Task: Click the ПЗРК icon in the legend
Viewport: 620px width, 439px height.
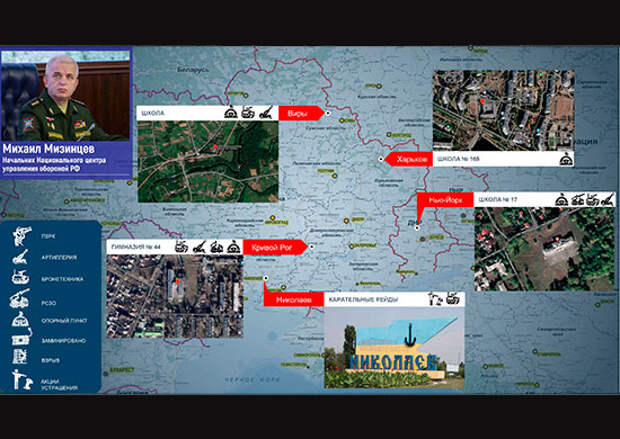Action: 21,236
